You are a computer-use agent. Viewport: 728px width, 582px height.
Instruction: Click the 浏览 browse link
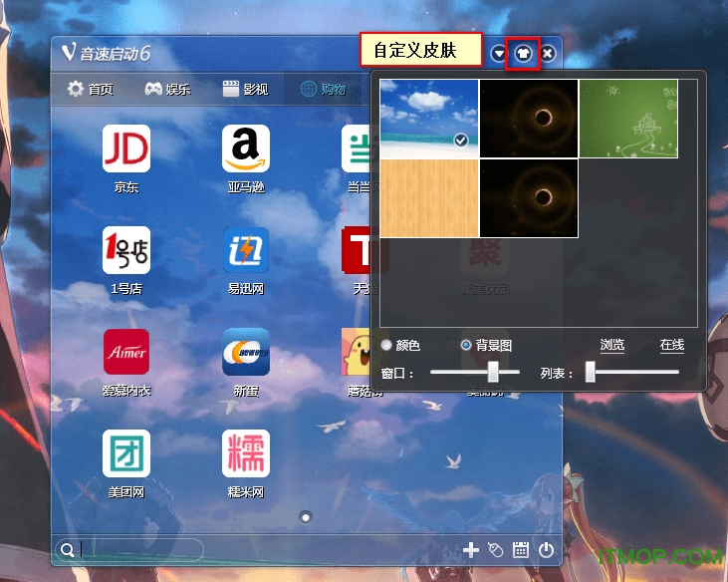(x=611, y=345)
